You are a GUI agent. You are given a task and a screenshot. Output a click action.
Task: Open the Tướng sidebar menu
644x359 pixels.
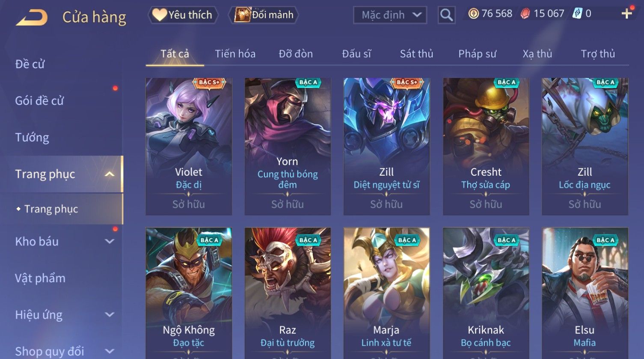32,138
